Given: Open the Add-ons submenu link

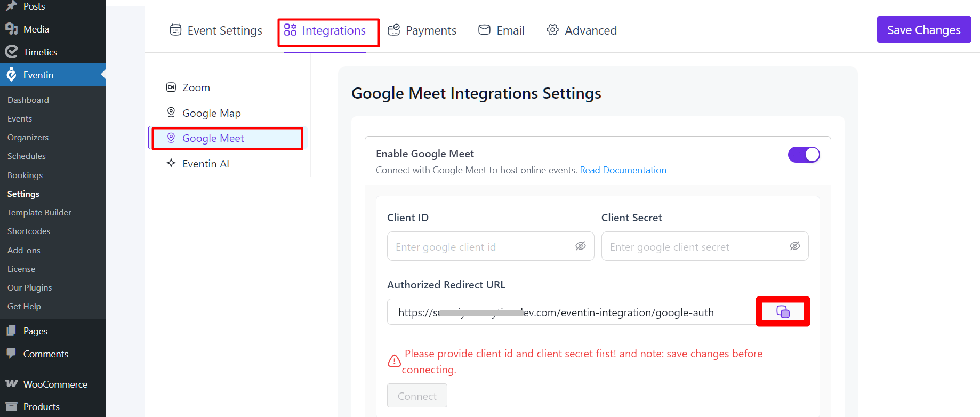Looking at the screenshot, I should tap(24, 250).
